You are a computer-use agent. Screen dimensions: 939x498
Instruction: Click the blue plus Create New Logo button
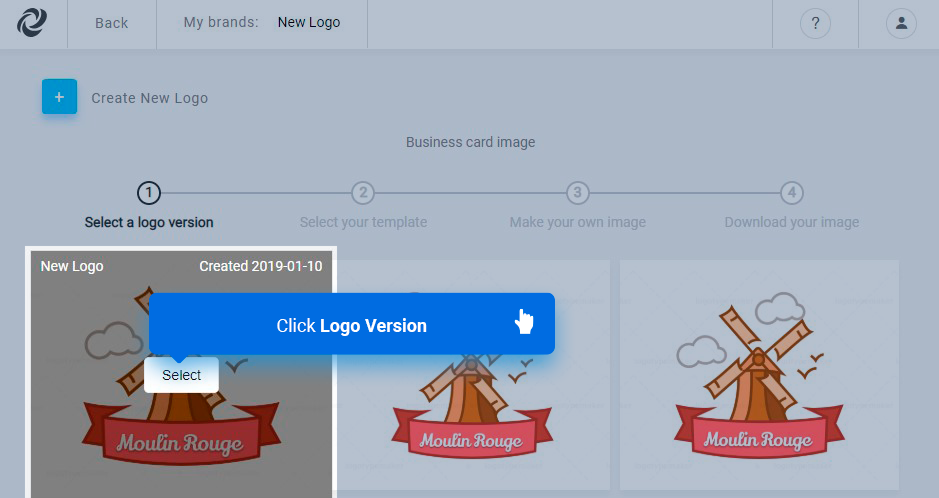pos(59,96)
